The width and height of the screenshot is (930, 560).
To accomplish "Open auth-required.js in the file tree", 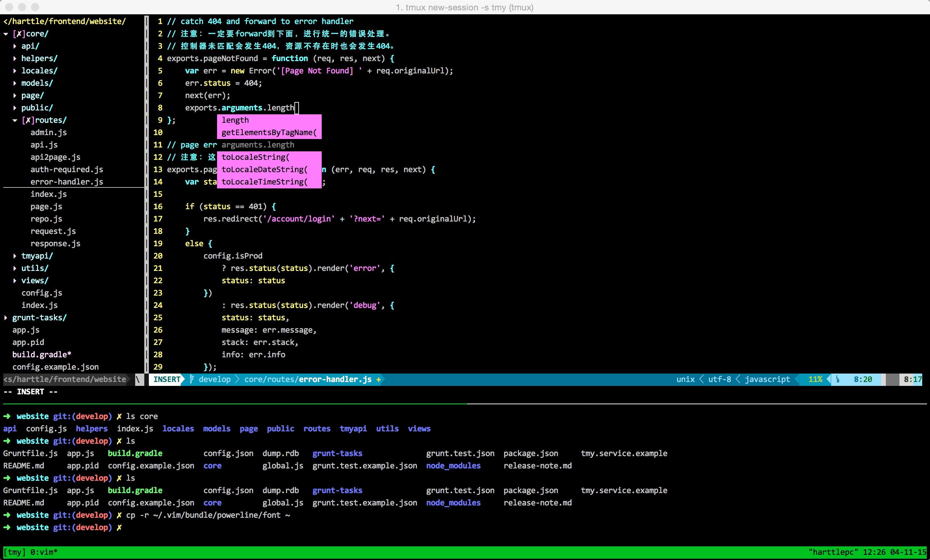I will (66, 170).
